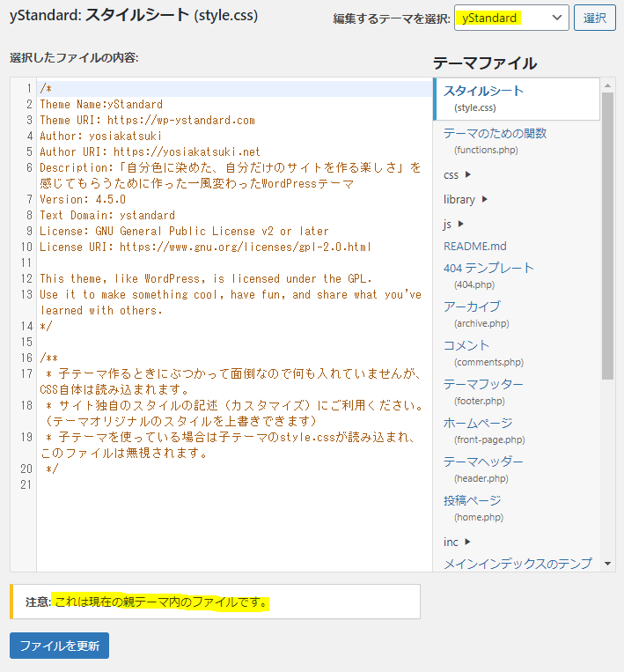Open ホームページ (front-page.php) file
The image size is (624, 672).
(484, 431)
